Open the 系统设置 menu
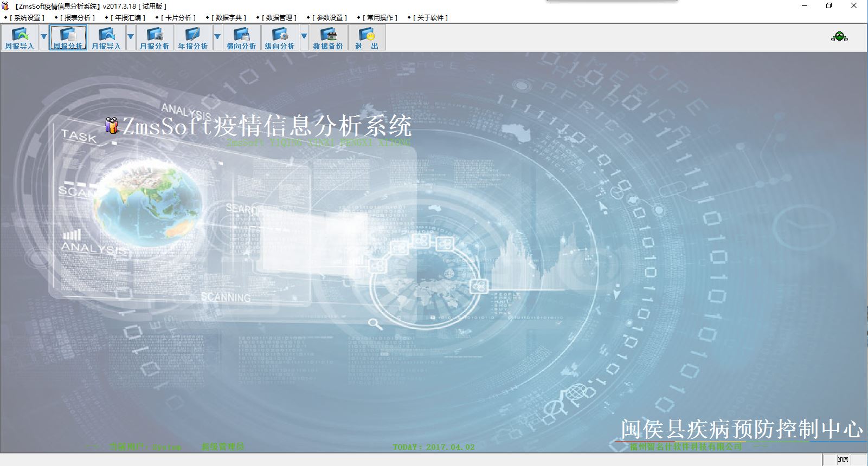Viewport: 868px width, 466px height. point(24,18)
